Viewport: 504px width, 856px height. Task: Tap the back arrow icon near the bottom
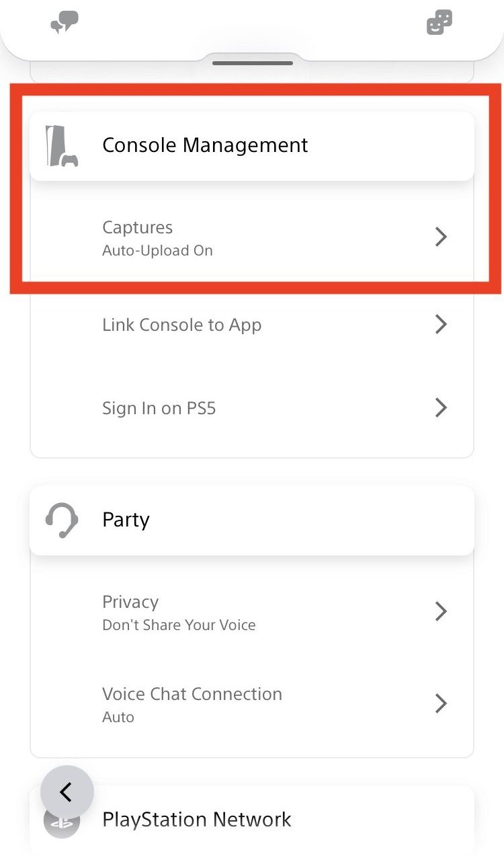[x=67, y=792]
